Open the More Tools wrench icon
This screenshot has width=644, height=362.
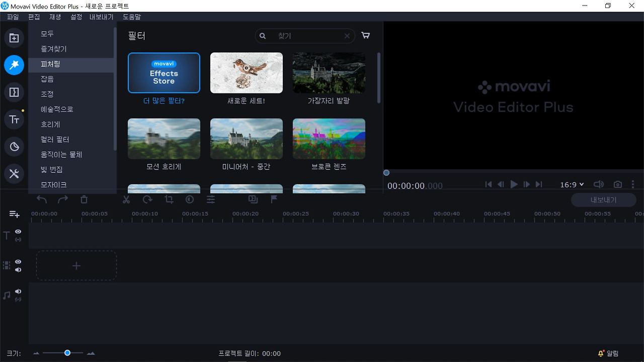[x=14, y=173]
